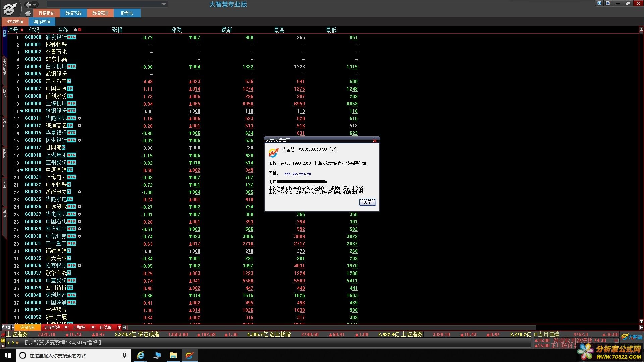The height and width of the screenshot is (362, 644).
Task: Click the marker icon next to 皖通高速
Action: (x=79, y=126)
